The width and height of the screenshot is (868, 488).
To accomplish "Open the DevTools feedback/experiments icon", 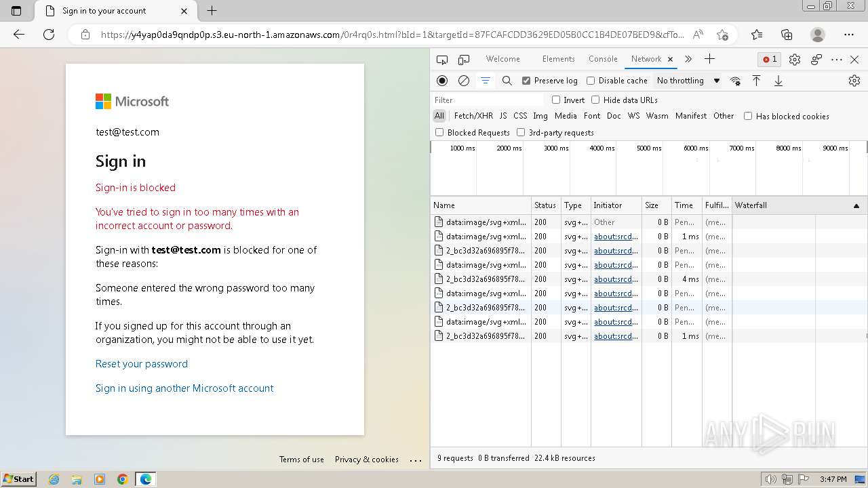I will pyautogui.click(x=816, y=60).
